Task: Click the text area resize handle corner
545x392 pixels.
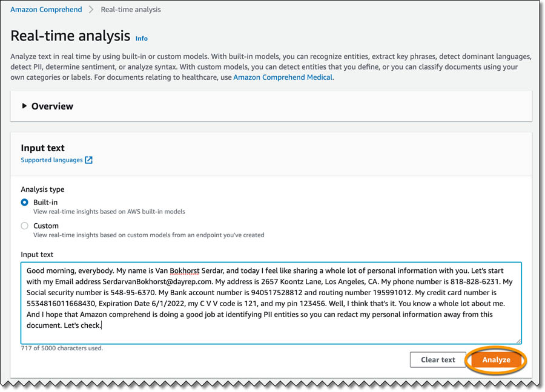Action: pyautogui.click(x=518, y=341)
